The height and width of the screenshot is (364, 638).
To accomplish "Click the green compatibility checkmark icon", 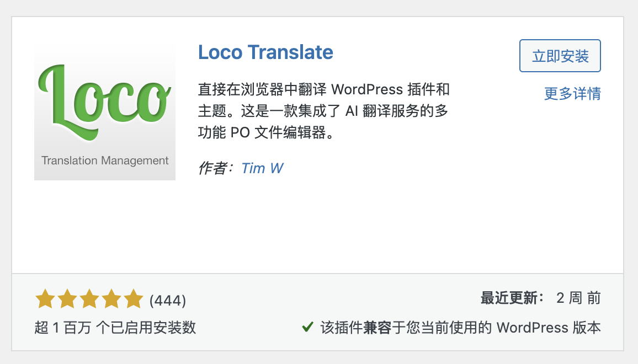I will (308, 328).
